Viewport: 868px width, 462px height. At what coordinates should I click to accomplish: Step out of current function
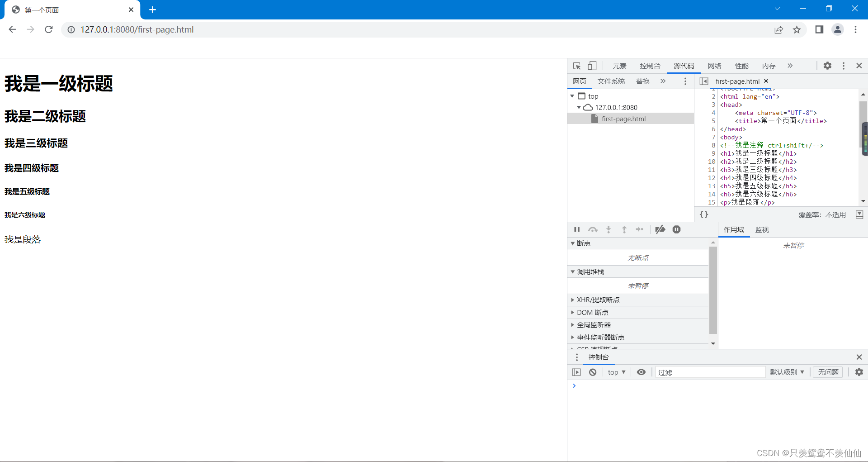(624, 229)
